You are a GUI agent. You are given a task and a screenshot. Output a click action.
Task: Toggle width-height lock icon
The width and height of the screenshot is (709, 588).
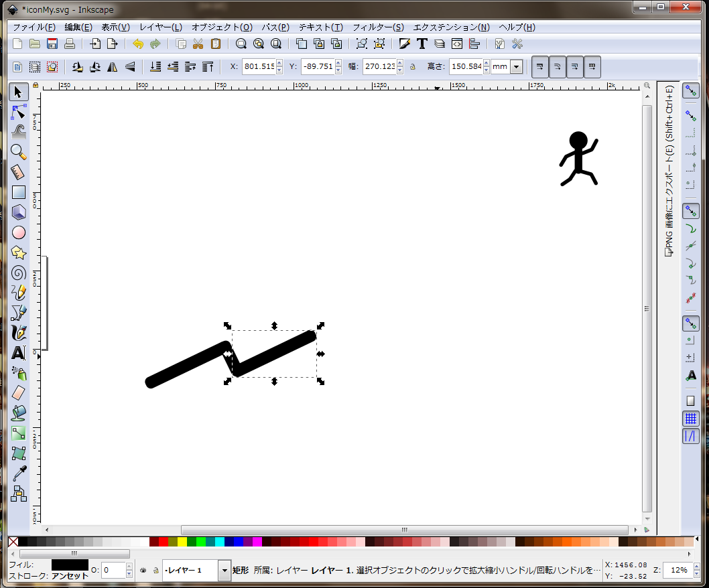coord(412,67)
